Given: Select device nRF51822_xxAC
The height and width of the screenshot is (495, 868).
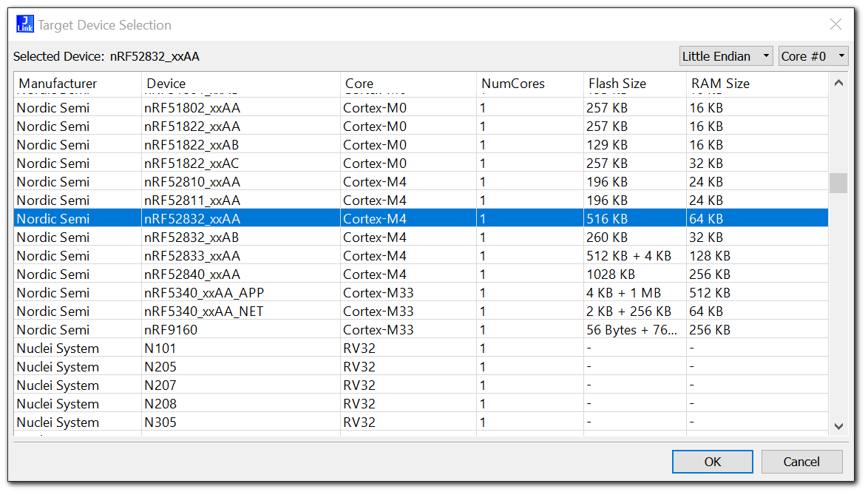Looking at the screenshot, I should pos(421,164).
